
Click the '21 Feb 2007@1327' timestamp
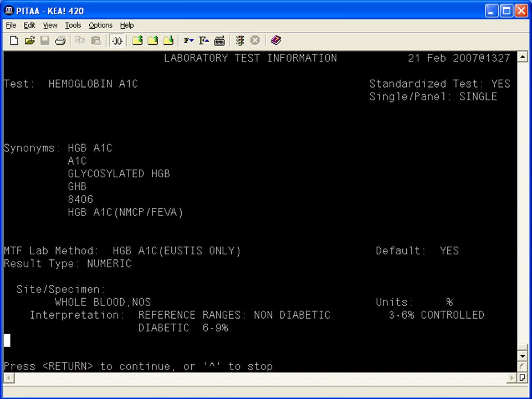click(459, 58)
